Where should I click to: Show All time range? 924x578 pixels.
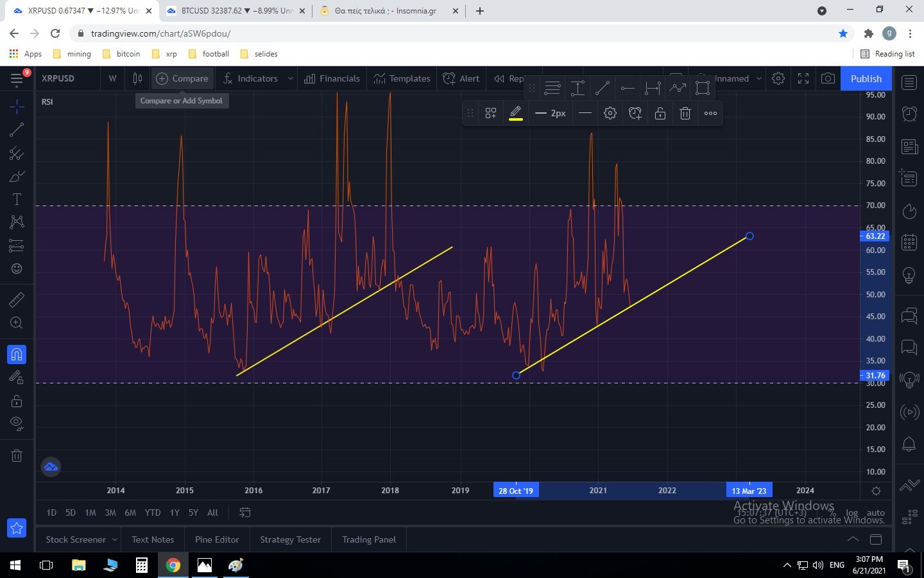pyautogui.click(x=212, y=512)
